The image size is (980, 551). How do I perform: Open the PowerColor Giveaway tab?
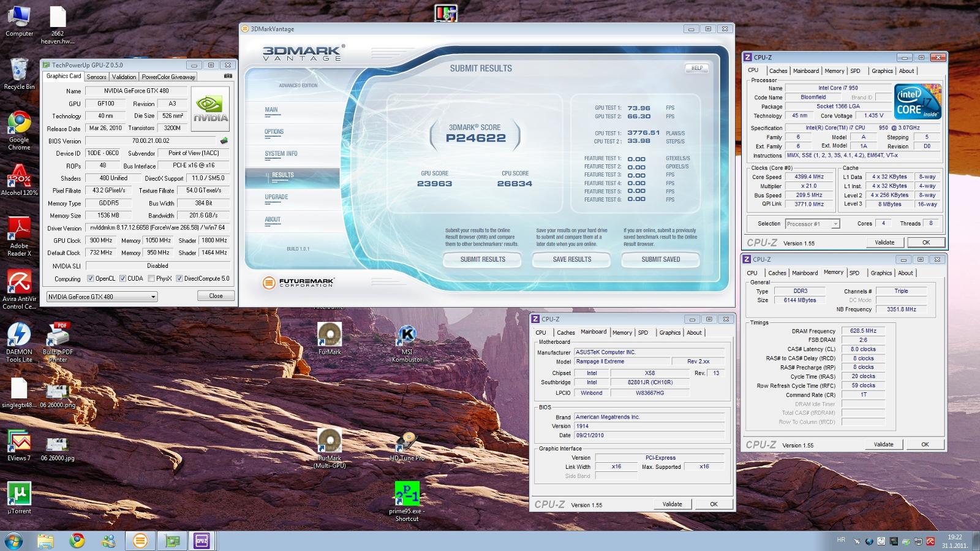pos(168,77)
